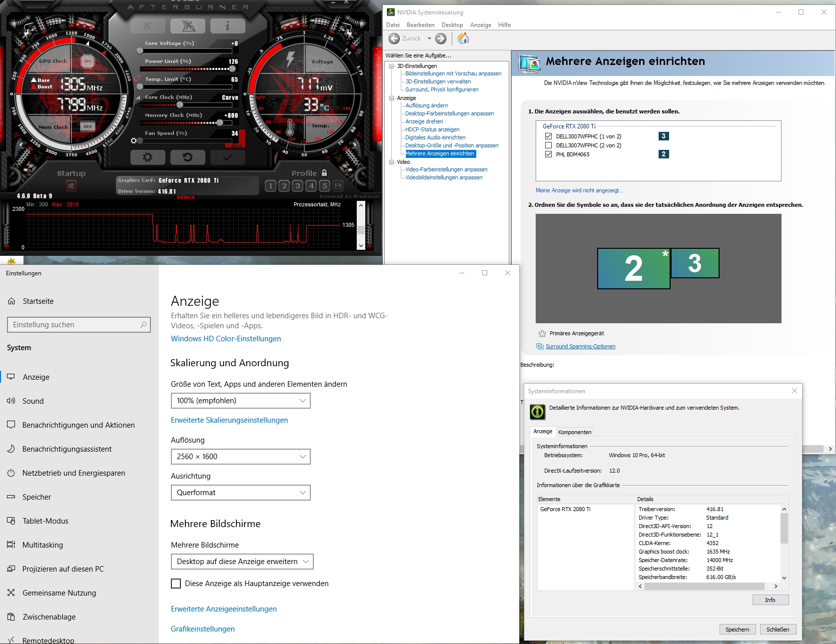Open Sound settings via its speaker icon
Viewport: 836px width, 644px height.
(x=11, y=401)
